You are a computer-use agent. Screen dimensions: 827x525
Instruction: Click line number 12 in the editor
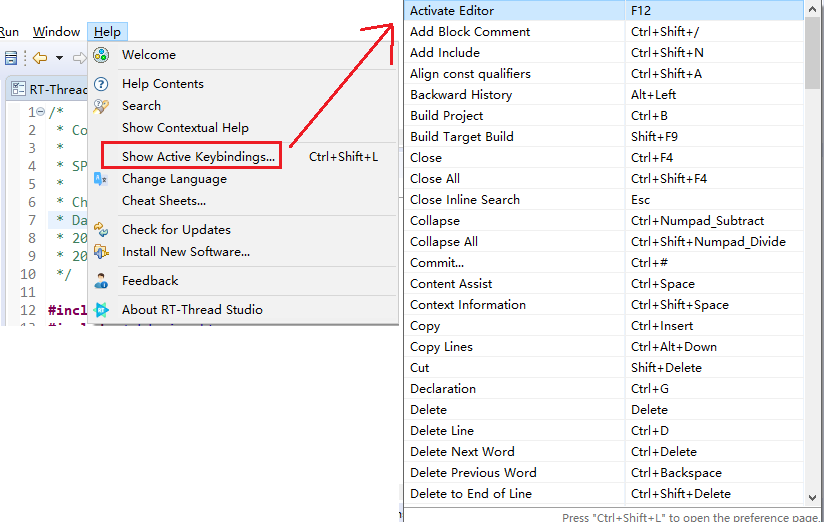point(28,310)
